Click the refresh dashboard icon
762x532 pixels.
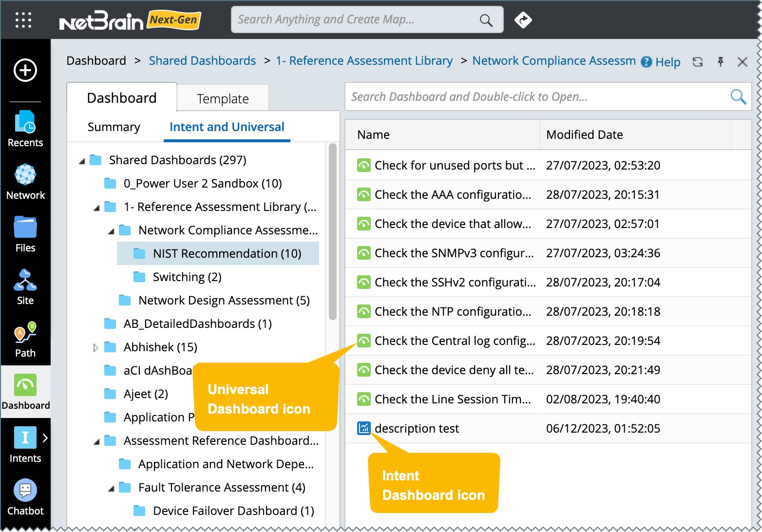tap(698, 62)
